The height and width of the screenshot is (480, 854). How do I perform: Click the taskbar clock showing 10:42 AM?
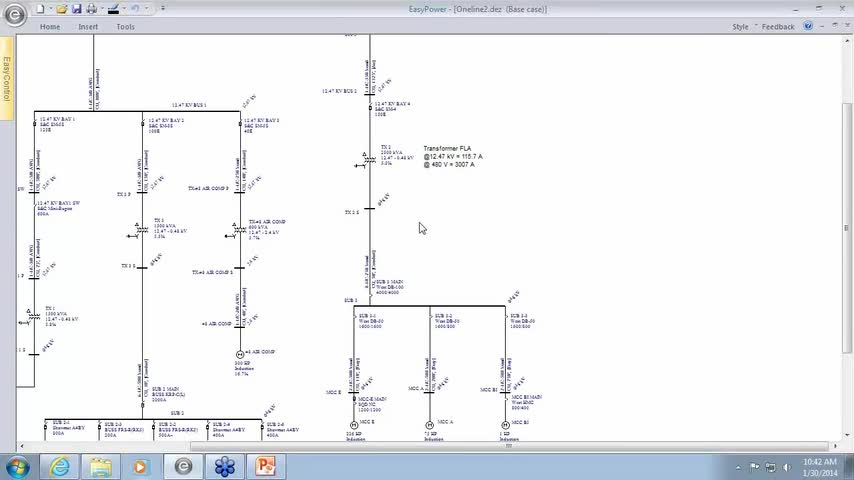pos(819,467)
